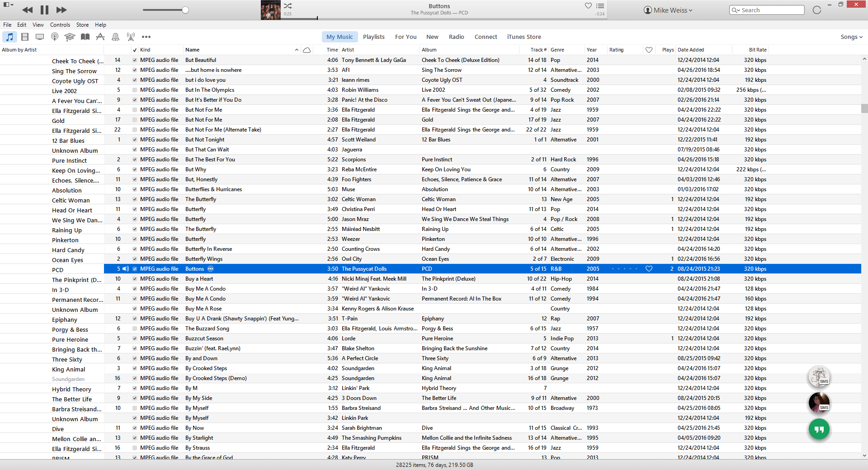Open the upper SMS contact chat head

click(x=819, y=376)
